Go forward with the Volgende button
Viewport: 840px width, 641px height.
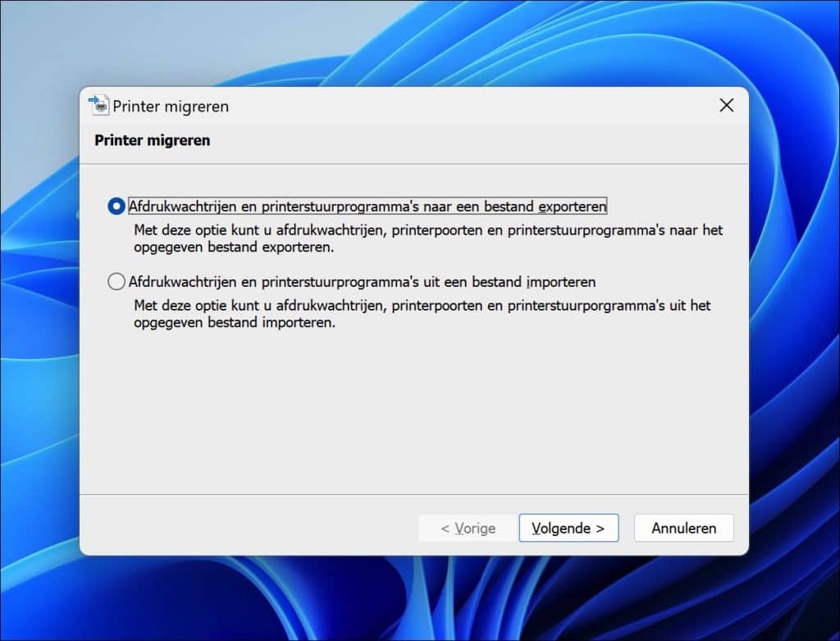click(568, 528)
